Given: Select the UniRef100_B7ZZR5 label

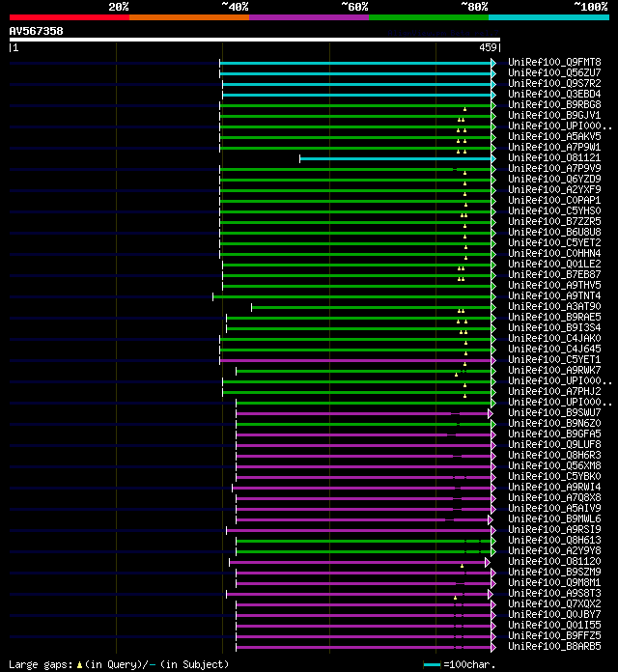Looking at the screenshot, I should click(554, 222).
